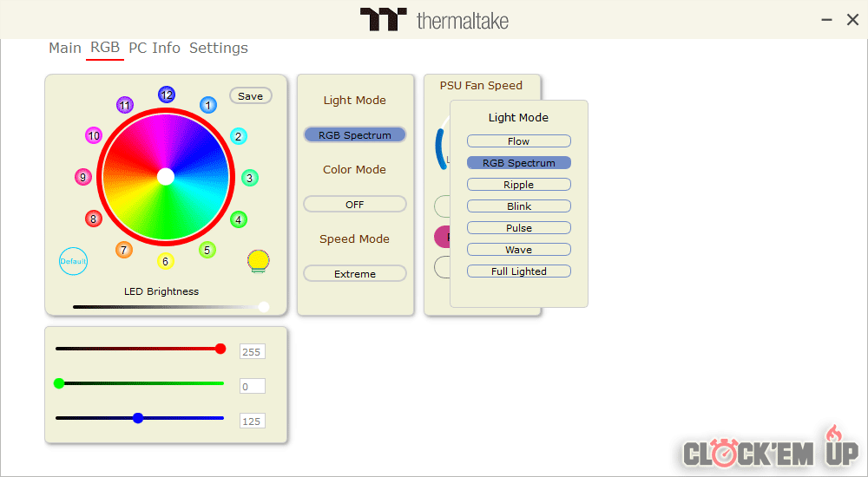Select LED number 6 circle

(x=166, y=261)
